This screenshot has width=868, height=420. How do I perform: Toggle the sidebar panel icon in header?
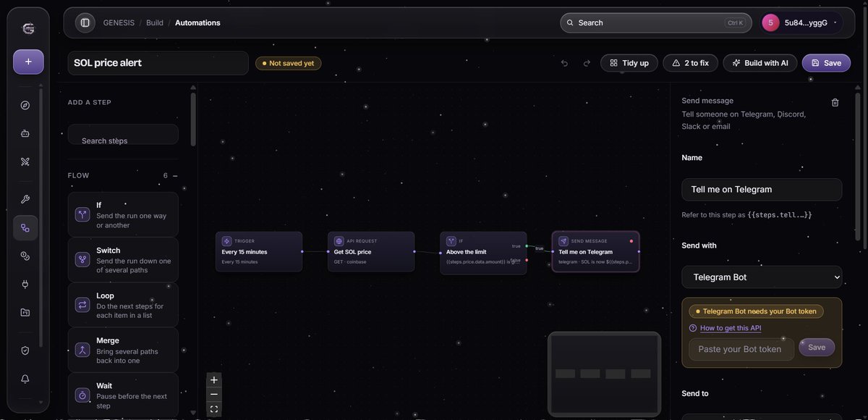tap(85, 22)
